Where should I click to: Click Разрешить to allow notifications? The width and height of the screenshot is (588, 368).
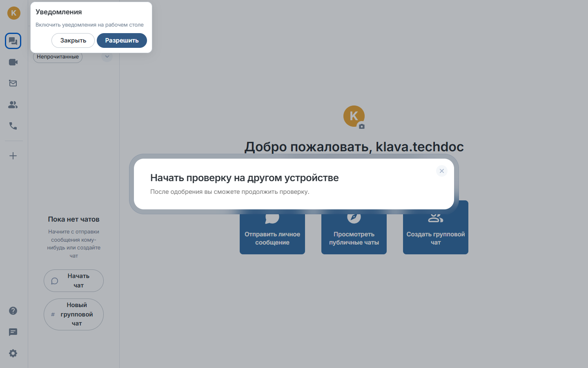tap(122, 40)
